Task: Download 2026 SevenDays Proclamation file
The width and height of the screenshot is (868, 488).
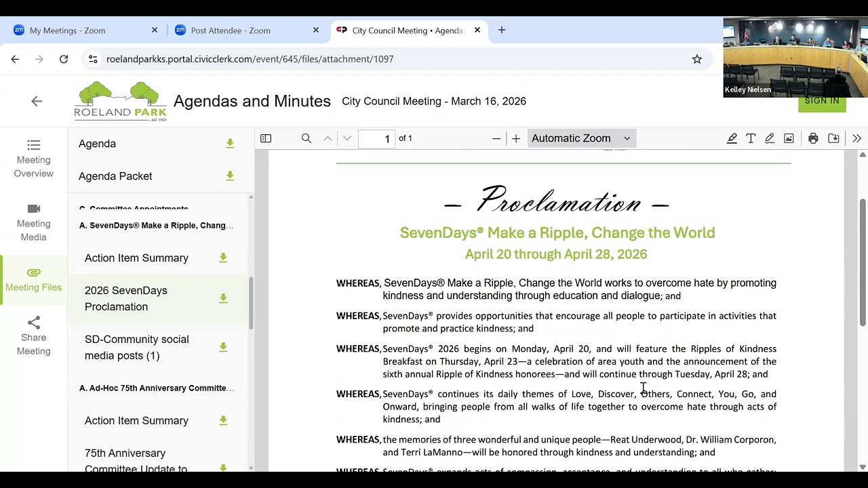Action: point(223,298)
